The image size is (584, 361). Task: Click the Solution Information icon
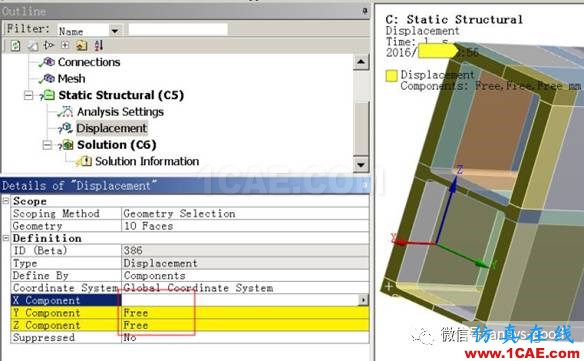85,161
